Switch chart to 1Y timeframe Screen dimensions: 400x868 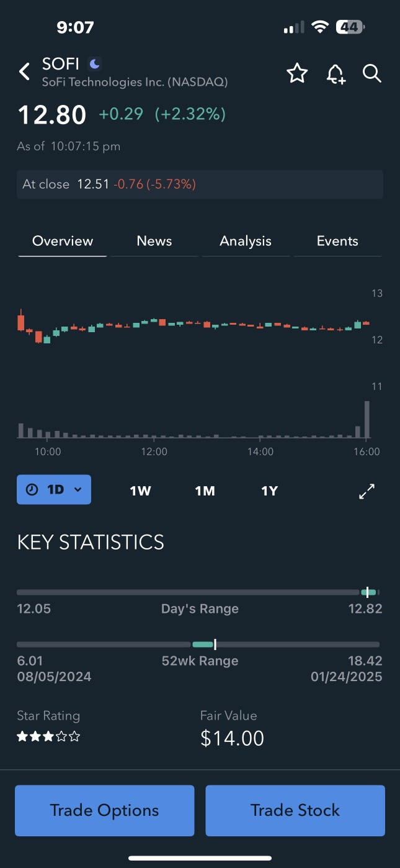click(269, 491)
